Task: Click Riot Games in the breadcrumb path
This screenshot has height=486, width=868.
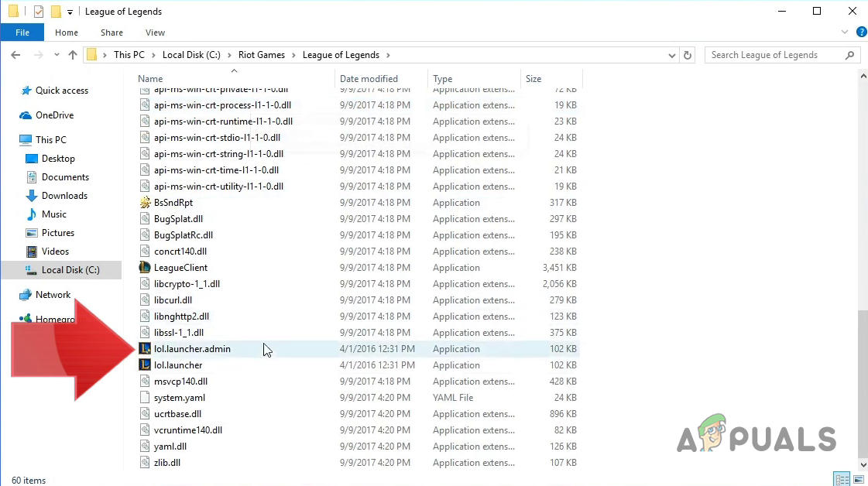Action: [261, 55]
